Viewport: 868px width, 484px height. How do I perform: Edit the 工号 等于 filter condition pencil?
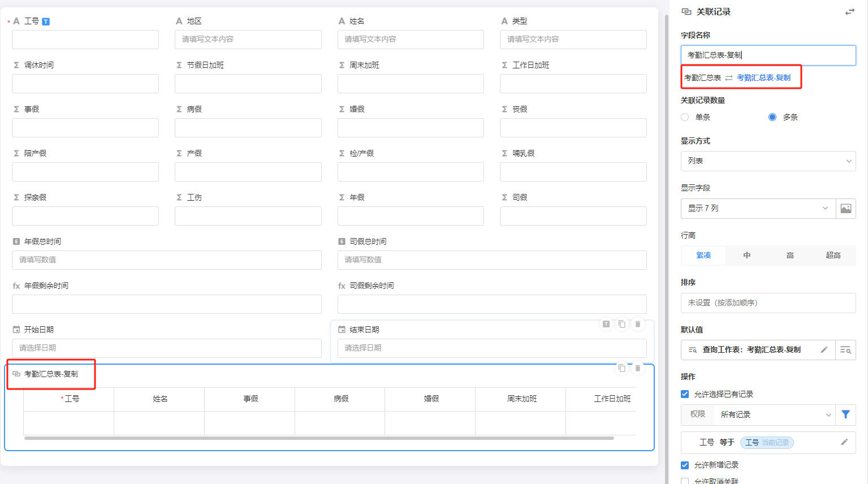pyautogui.click(x=844, y=442)
